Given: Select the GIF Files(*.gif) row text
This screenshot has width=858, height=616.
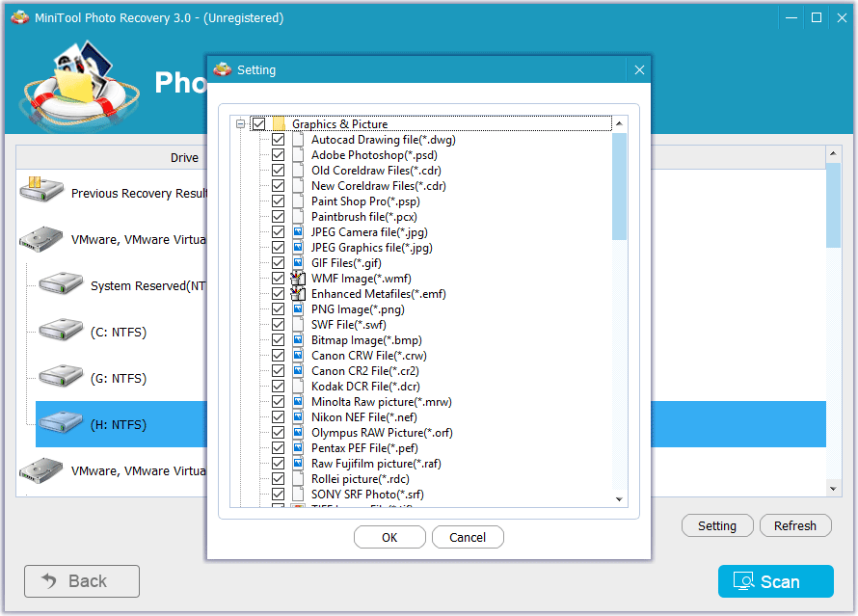Looking at the screenshot, I should (346, 262).
